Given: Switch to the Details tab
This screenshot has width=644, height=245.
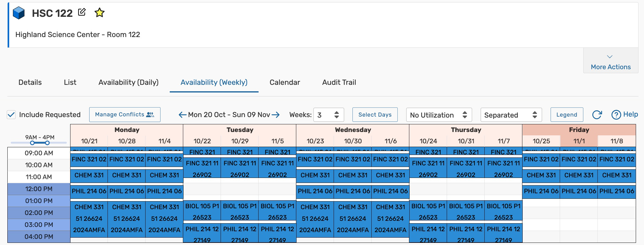Looking at the screenshot, I should click(30, 82).
